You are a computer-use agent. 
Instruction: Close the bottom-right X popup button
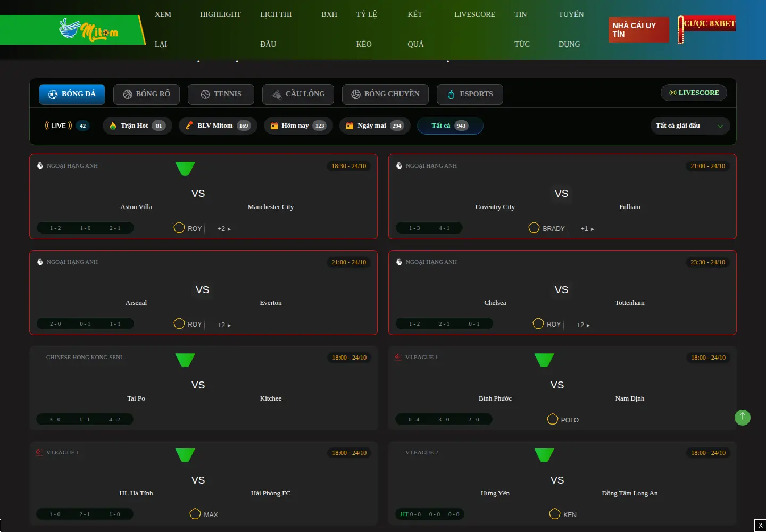pyautogui.click(x=760, y=526)
